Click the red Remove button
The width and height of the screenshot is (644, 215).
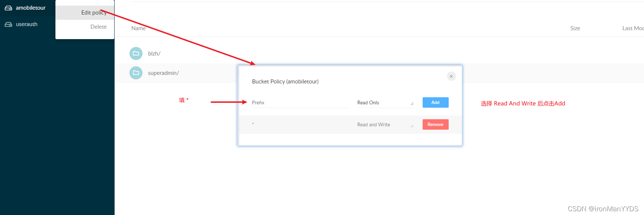pyautogui.click(x=435, y=124)
